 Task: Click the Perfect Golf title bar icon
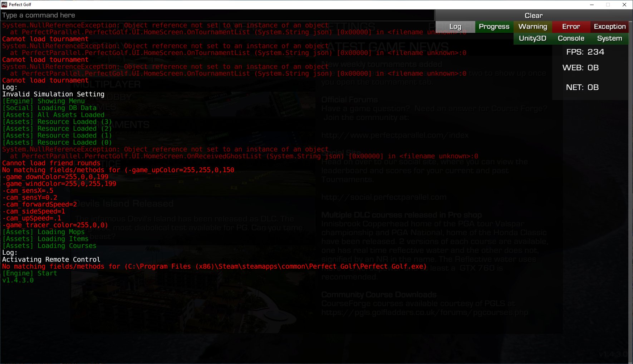[x=4, y=5]
